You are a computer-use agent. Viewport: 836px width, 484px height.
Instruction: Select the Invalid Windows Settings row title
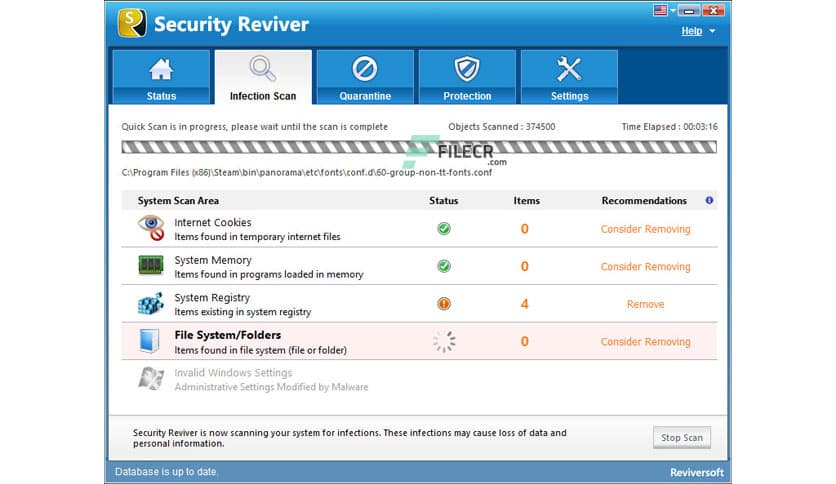pos(233,373)
